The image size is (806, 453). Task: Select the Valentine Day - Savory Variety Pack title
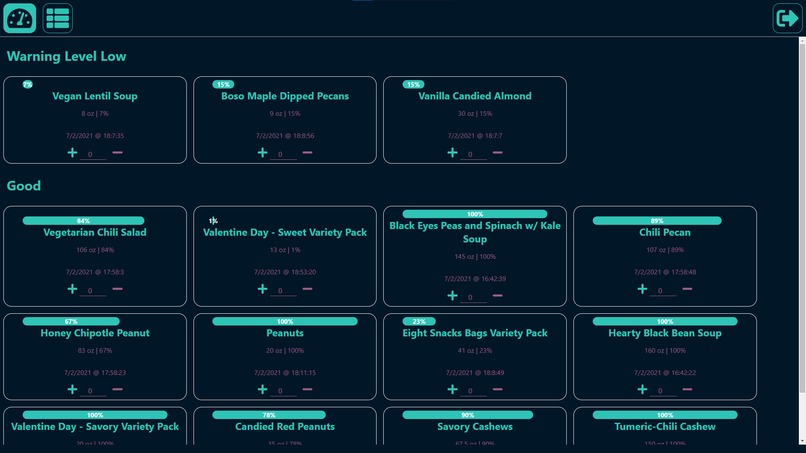pyautogui.click(x=95, y=427)
